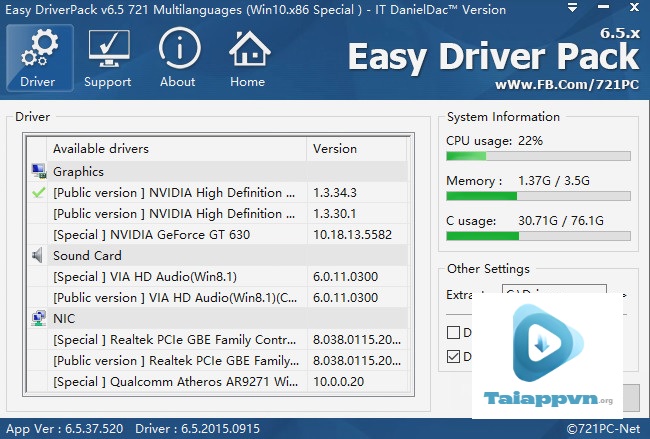Screen dimensions: 650x439
Task: Toggle green checkmark beside NVIDIA driver 1.3.34.3
Action: 39,192
